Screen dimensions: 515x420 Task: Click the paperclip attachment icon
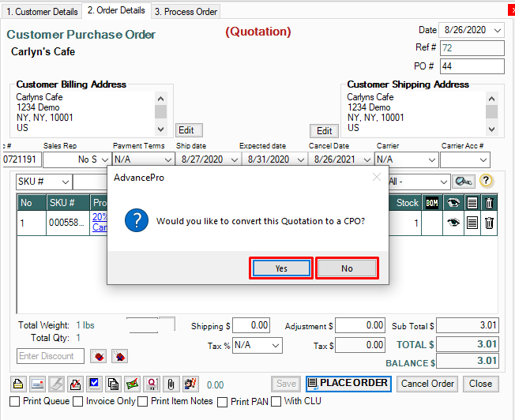pyautogui.click(x=170, y=384)
